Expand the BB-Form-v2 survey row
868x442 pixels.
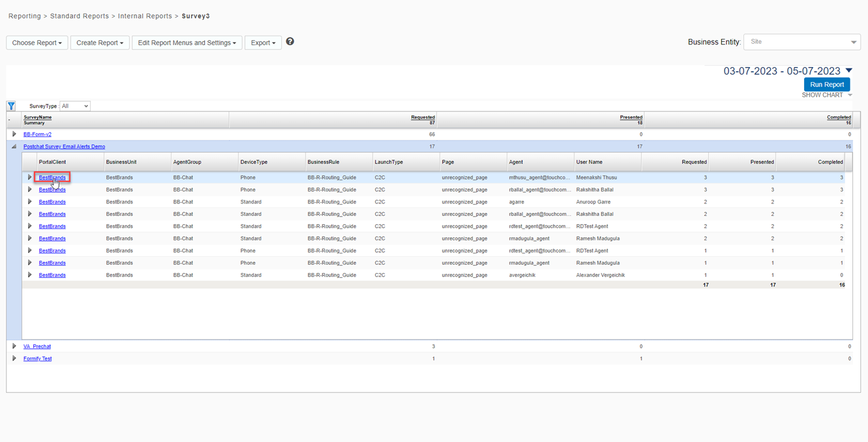[14, 134]
